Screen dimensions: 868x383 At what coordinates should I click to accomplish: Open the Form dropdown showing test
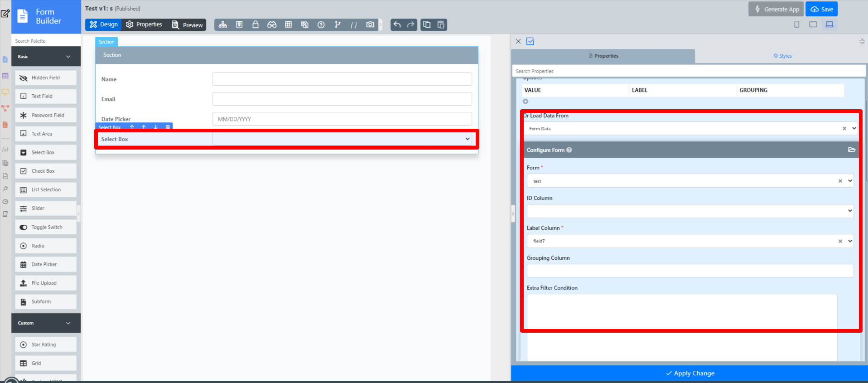tap(850, 181)
